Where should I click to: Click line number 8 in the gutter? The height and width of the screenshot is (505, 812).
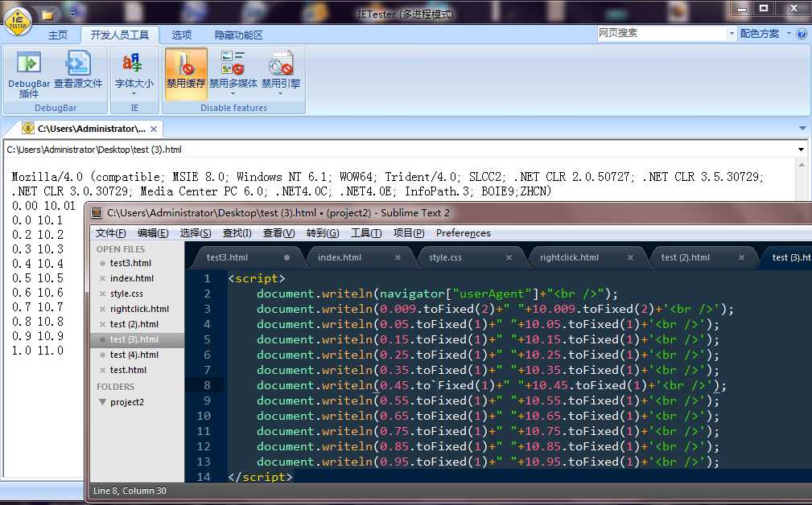207,385
